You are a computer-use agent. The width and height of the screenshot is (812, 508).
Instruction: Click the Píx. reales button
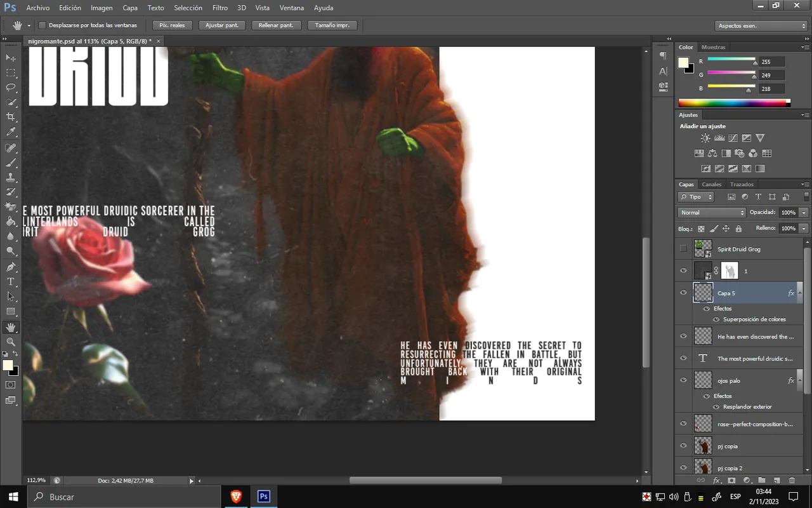[x=172, y=25]
